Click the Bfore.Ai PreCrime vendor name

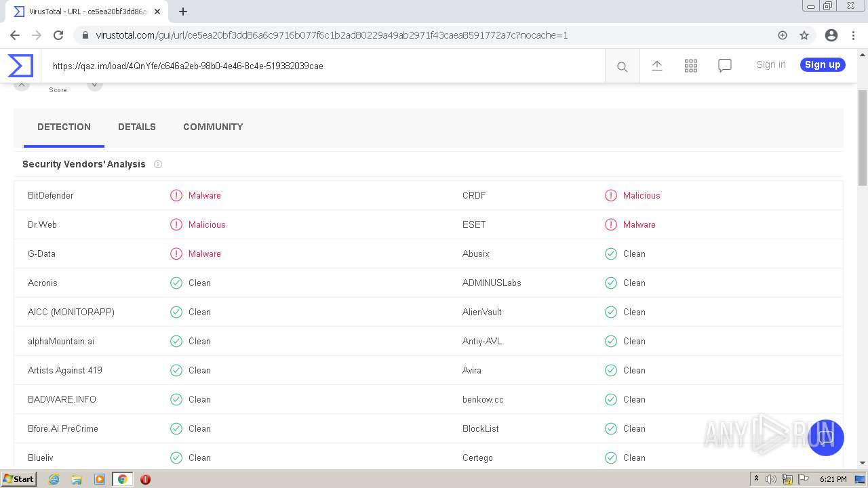63,428
